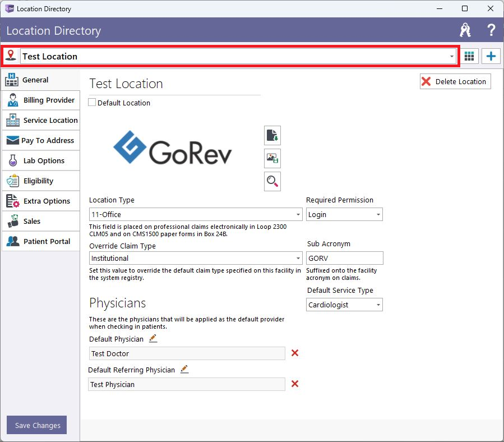This screenshot has height=442, width=504.
Task: Switch to the General tab
Action: (x=41, y=80)
